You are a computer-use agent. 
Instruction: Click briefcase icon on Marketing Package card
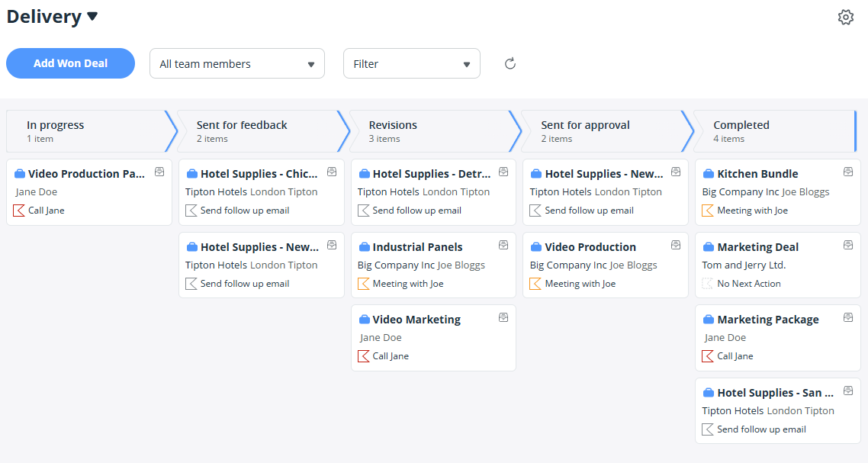(708, 320)
